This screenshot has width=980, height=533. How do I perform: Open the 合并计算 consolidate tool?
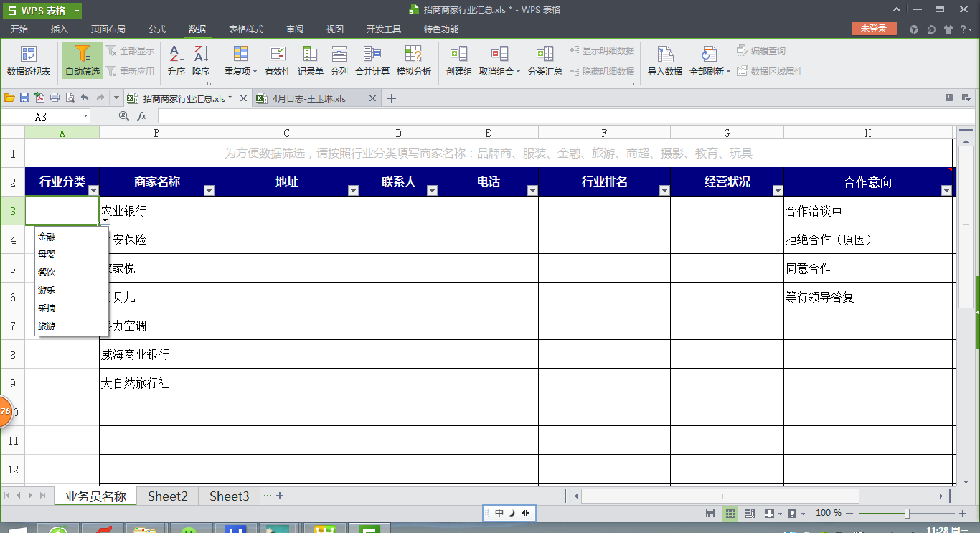click(x=372, y=60)
